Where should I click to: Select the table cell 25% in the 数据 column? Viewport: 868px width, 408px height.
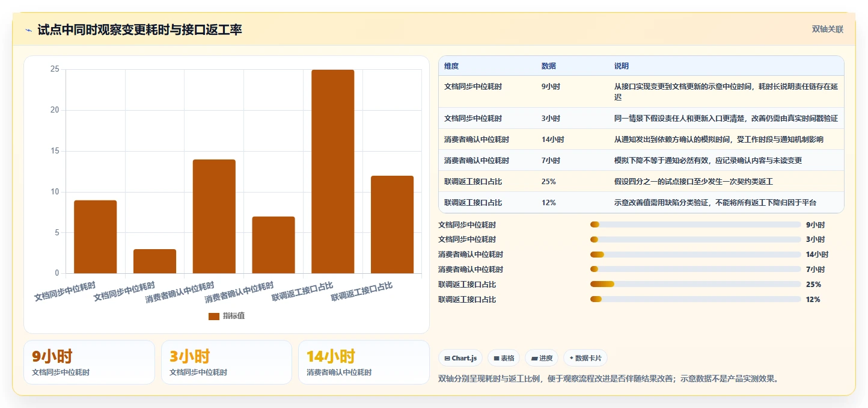(549, 182)
